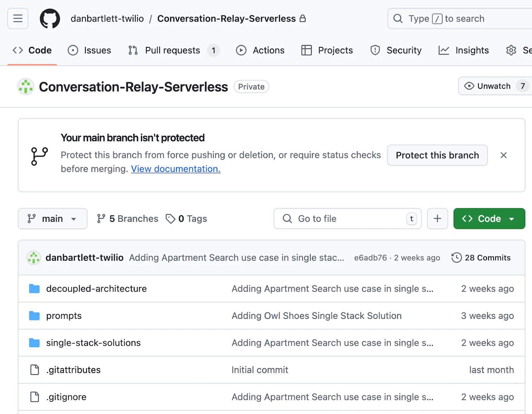Dismiss the branch protection banner
The height and width of the screenshot is (414, 532).
[x=503, y=155]
